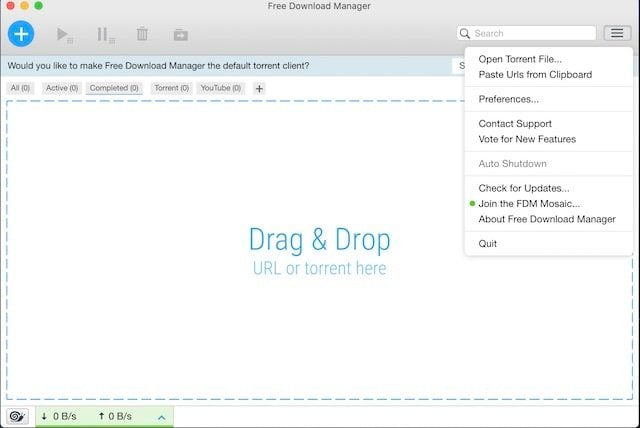Add a new filter tag with plus
Screen dimensions: 640x428
(259, 88)
